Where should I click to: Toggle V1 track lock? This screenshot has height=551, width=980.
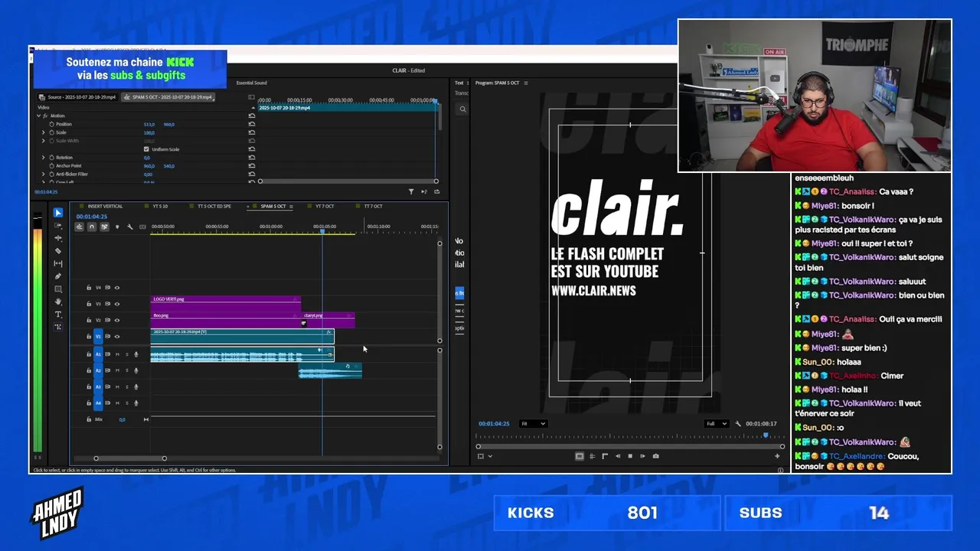[88, 337]
